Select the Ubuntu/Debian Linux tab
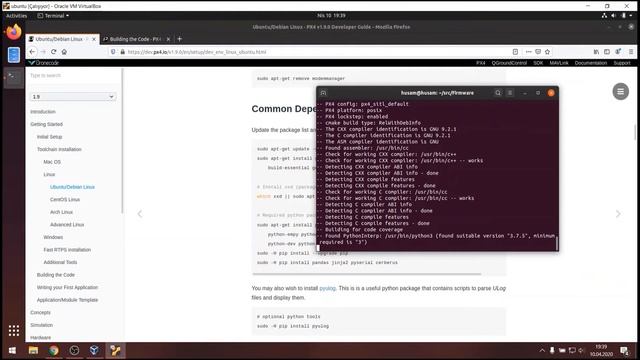640x360 pixels. (x=62, y=39)
